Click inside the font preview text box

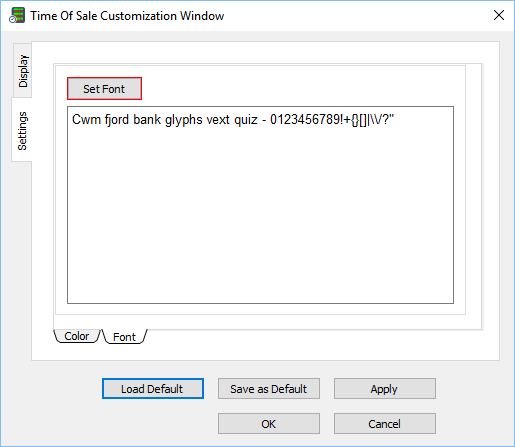click(x=260, y=205)
